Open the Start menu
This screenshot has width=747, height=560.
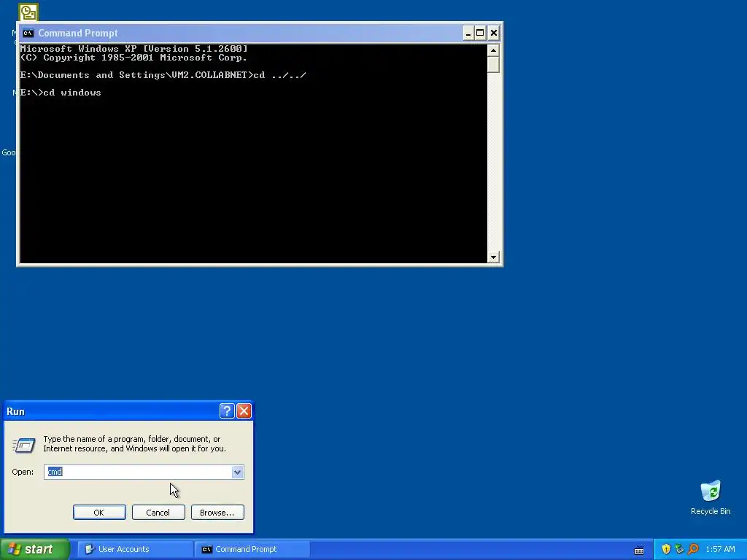click(x=35, y=549)
